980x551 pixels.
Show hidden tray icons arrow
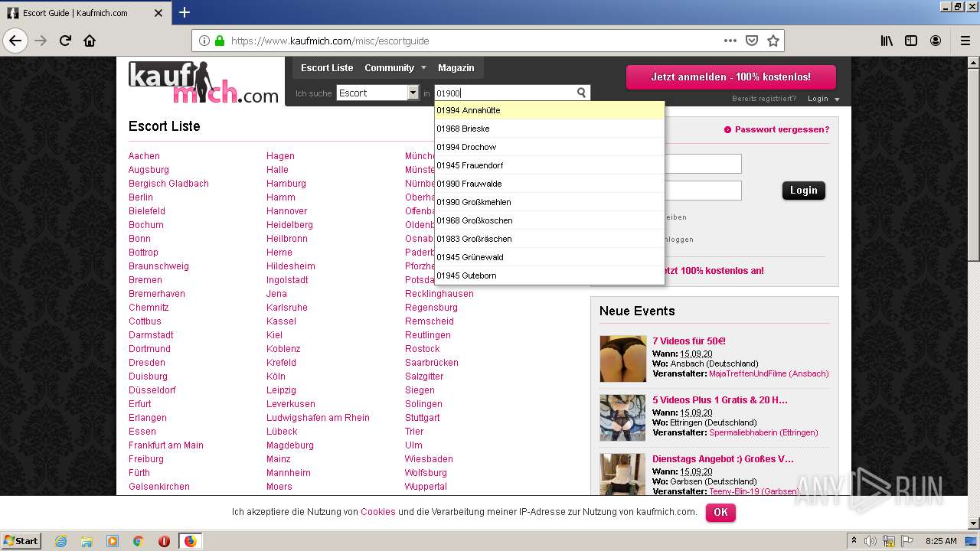[855, 541]
